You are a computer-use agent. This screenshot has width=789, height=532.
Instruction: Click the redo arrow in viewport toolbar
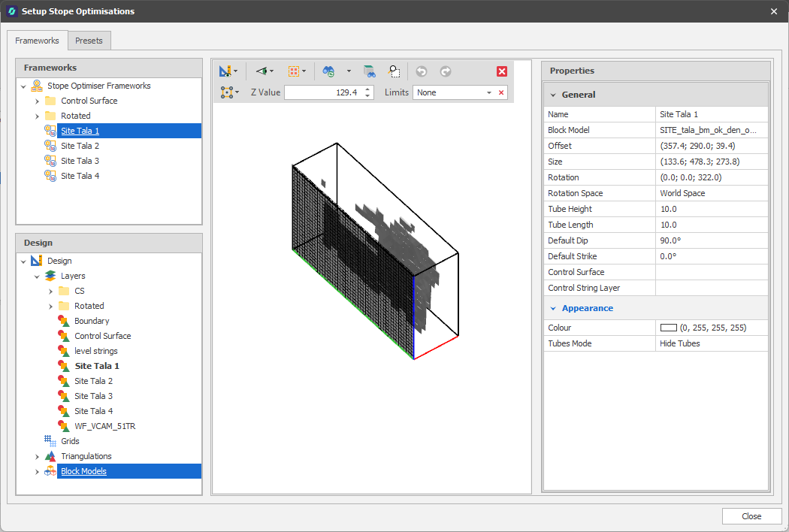coord(446,71)
